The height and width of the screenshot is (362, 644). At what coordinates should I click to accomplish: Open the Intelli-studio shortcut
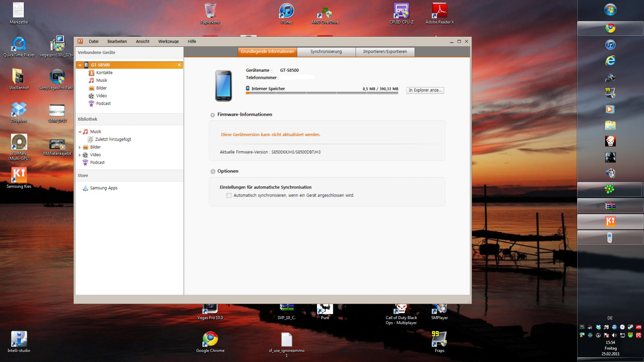pyautogui.click(x=19, y=342)
